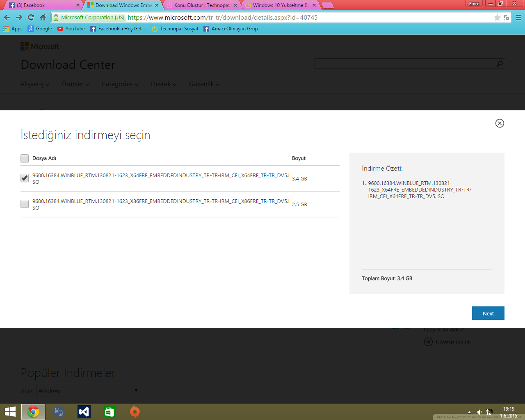The height and width of the screenshot is (420, 525).
Task: Open the file copy app in the taskbar
Action: pos(59,412)
